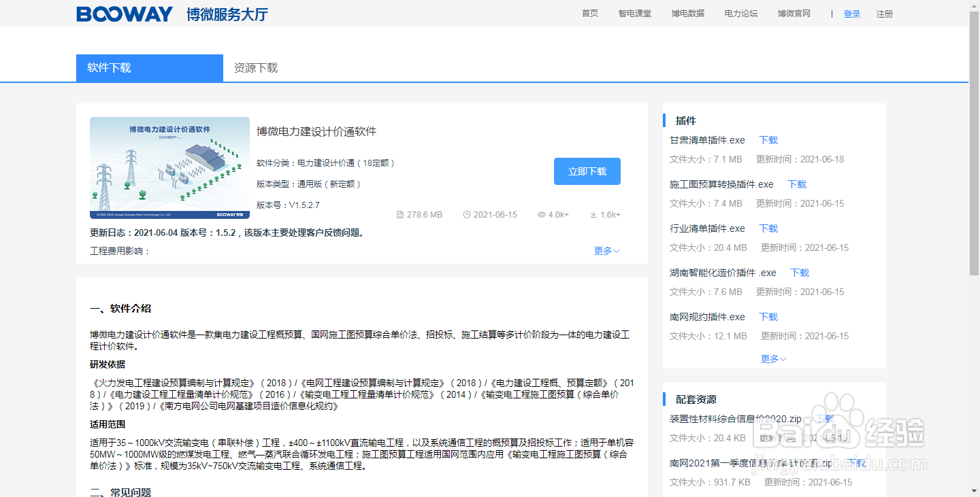Viewport: 980px width, 497px height.
Task: Click the 一、软件介绍 heading
Action: (x=120, y=309)
